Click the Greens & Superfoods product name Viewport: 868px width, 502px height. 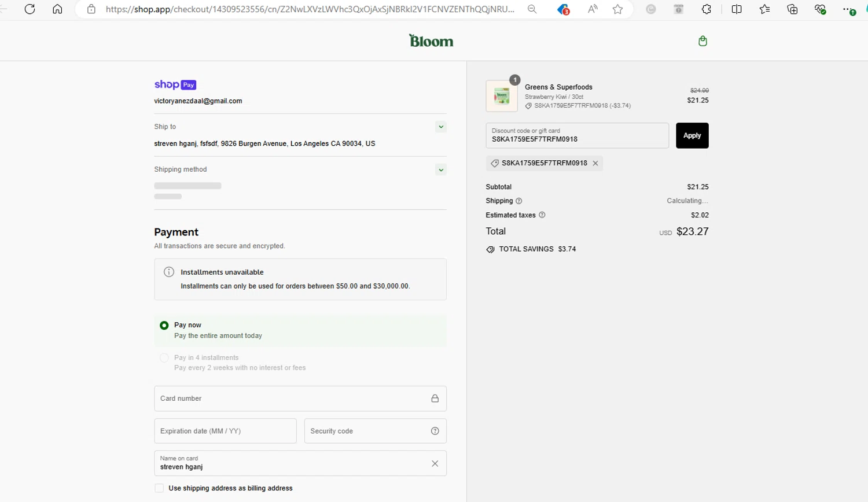click(x=558, y=87)
